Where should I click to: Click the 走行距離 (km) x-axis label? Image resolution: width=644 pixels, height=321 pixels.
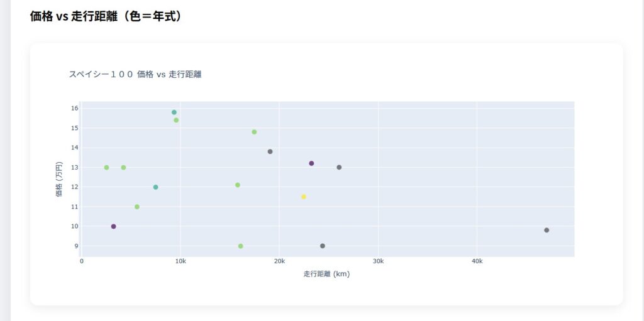tap(326, 274)
